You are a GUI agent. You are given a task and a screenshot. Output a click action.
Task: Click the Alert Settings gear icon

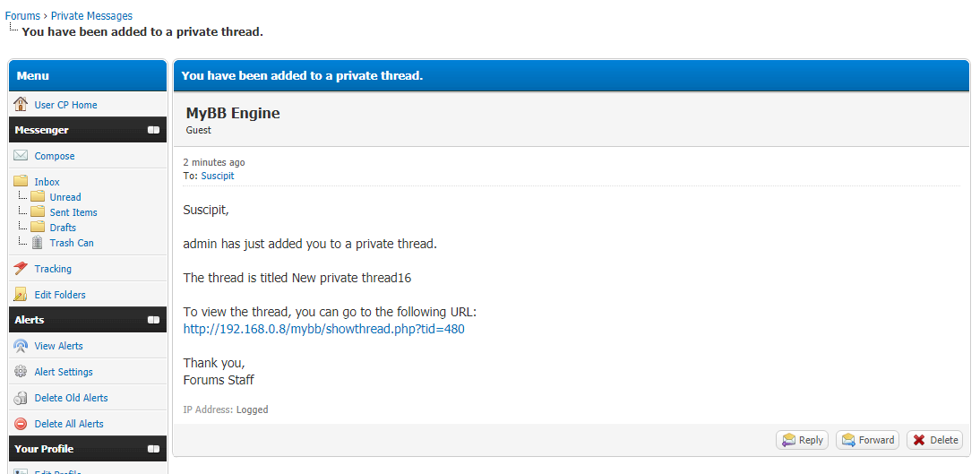coord(21,372)
